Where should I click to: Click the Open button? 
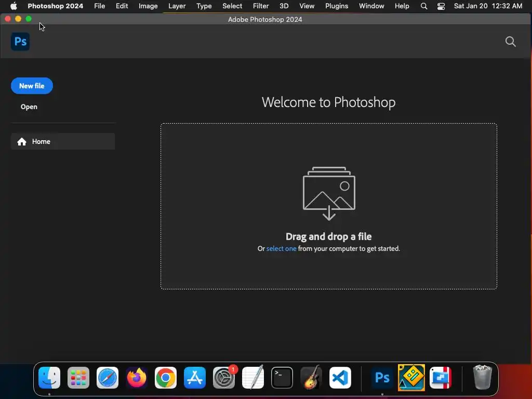tap(29, 107)
